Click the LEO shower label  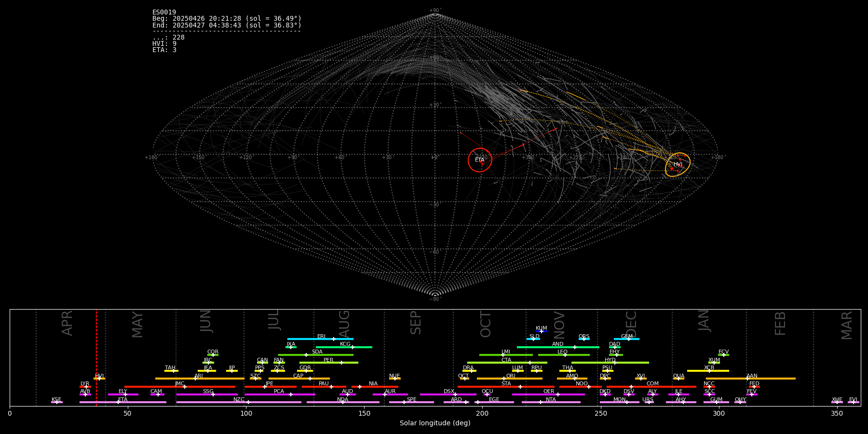(563, 352)
